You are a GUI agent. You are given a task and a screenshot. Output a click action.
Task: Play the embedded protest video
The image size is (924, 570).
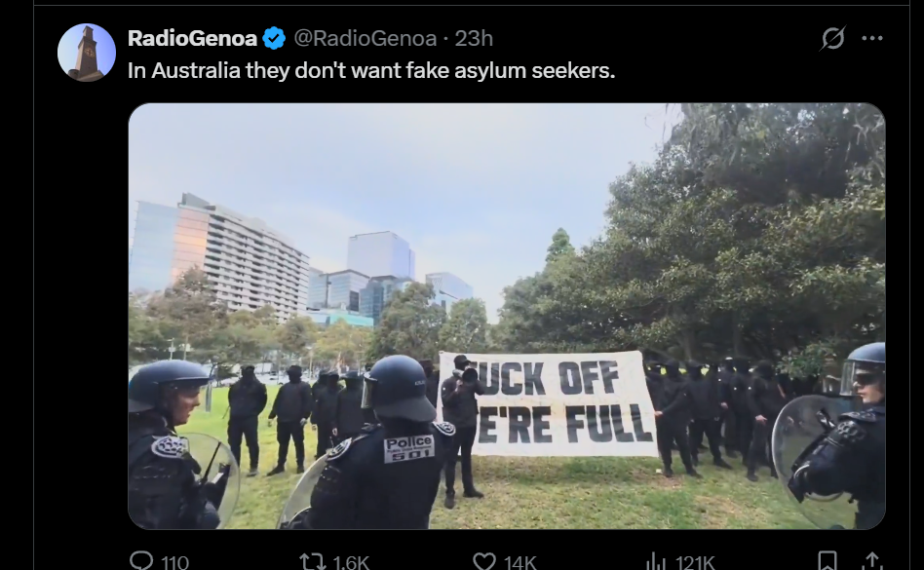tap(507, 317)
